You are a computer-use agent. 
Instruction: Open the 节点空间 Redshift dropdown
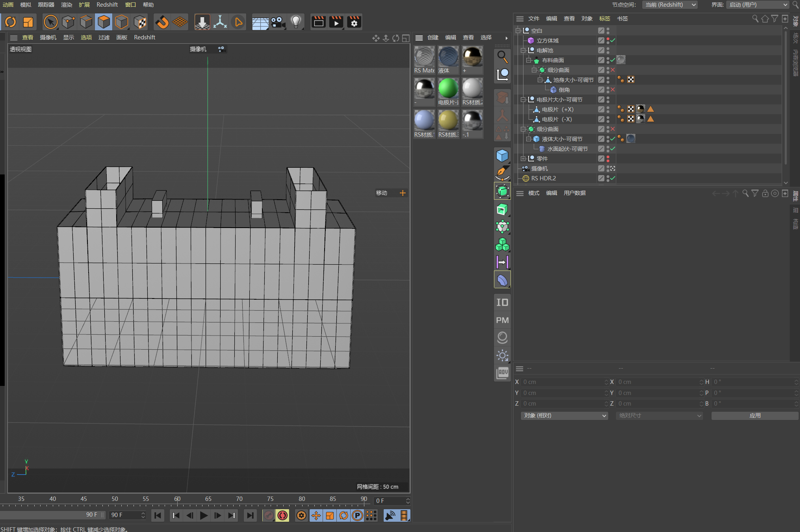(670, 5)
